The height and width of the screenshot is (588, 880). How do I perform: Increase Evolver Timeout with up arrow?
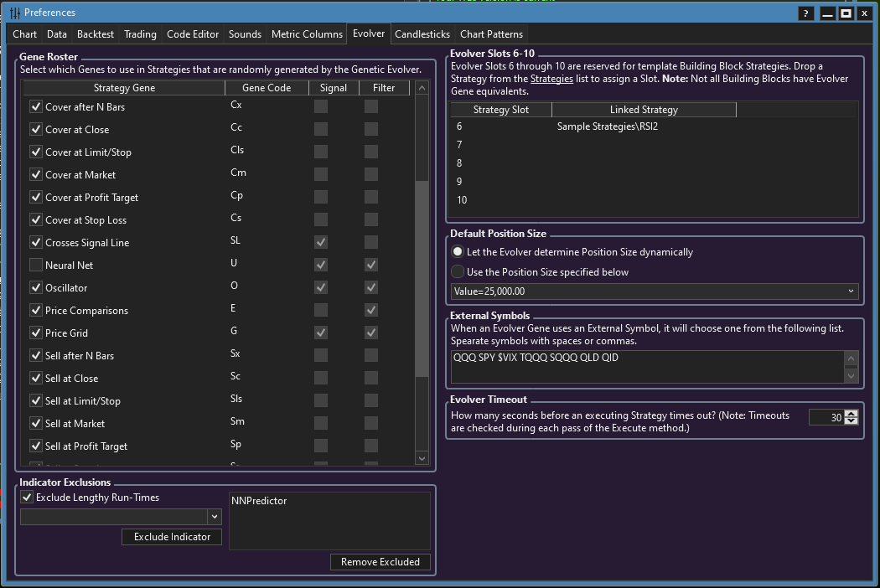coord(852,414)
